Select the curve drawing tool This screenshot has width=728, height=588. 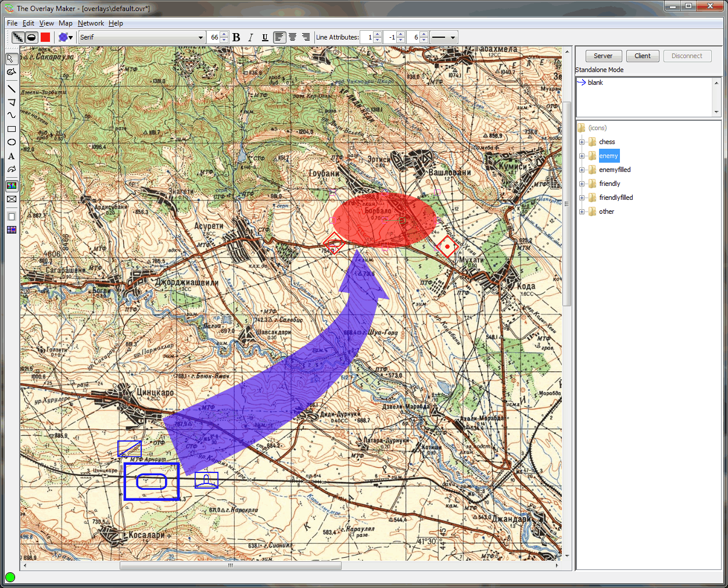click(x=11, y=115)
